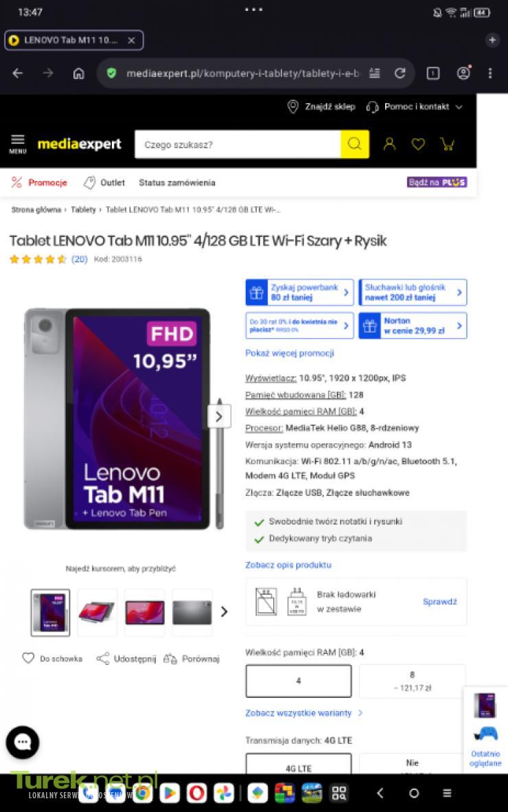Select the 4 GB RAM variant
This screenshot has height=812, width=508.
click(299, 681)
